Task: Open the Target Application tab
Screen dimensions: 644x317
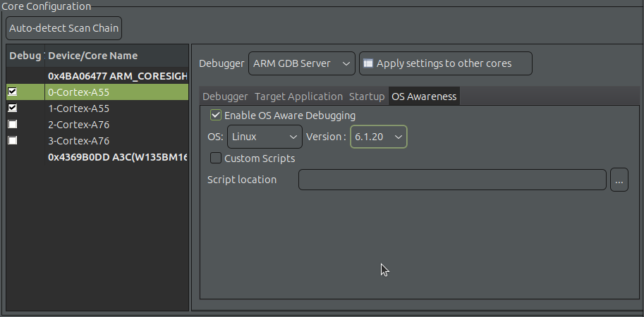Action: click(298, 97)
